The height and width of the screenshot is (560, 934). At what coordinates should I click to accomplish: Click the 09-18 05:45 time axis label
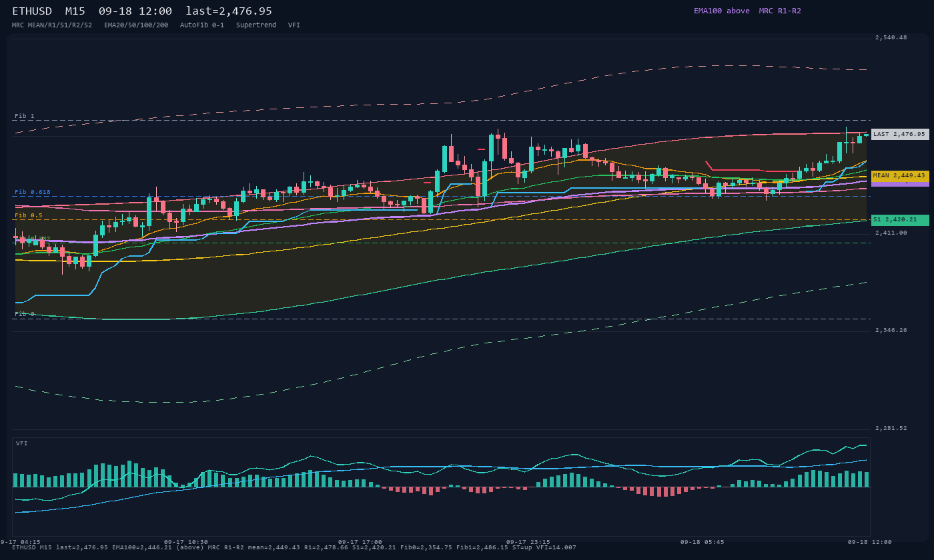[703, 542]
